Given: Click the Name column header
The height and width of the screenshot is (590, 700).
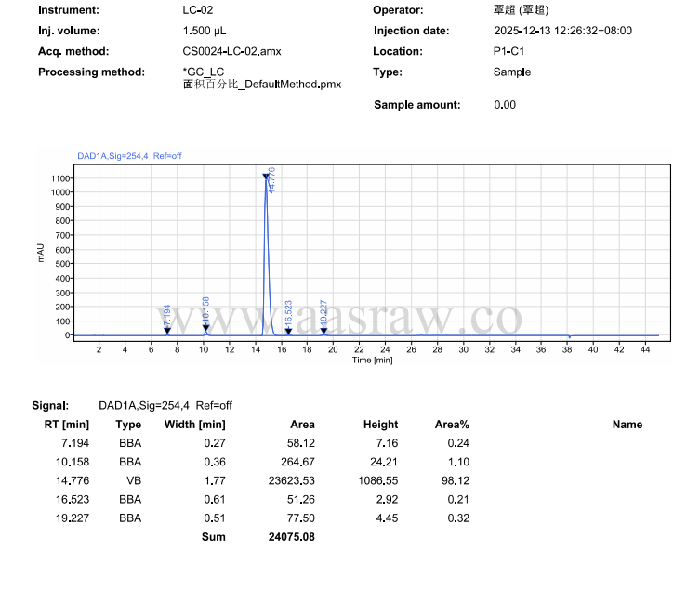Looking at the screenshot, I should click(x=627, y=425).
